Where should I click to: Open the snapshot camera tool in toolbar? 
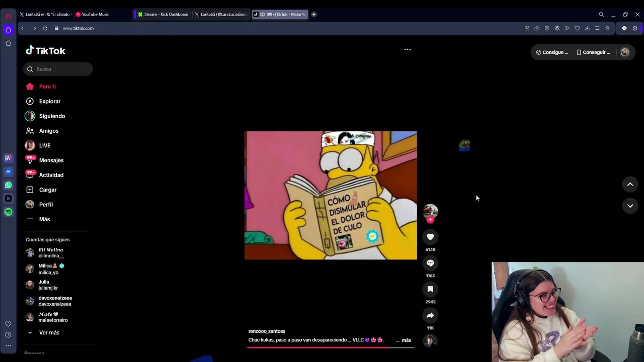[x=537, y=28]
